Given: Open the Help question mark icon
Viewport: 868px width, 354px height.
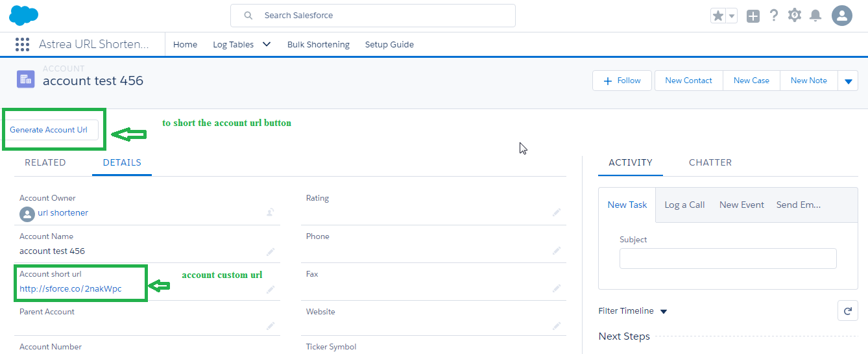Looking at the screenshot, I should click(773, 16).
